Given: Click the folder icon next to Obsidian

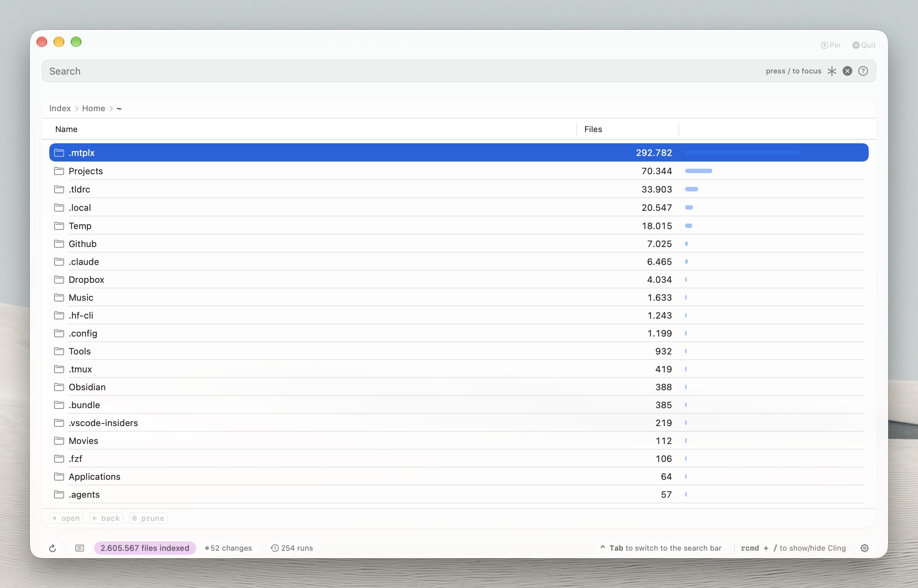Looking at the screenshot, I should [59, 387].
